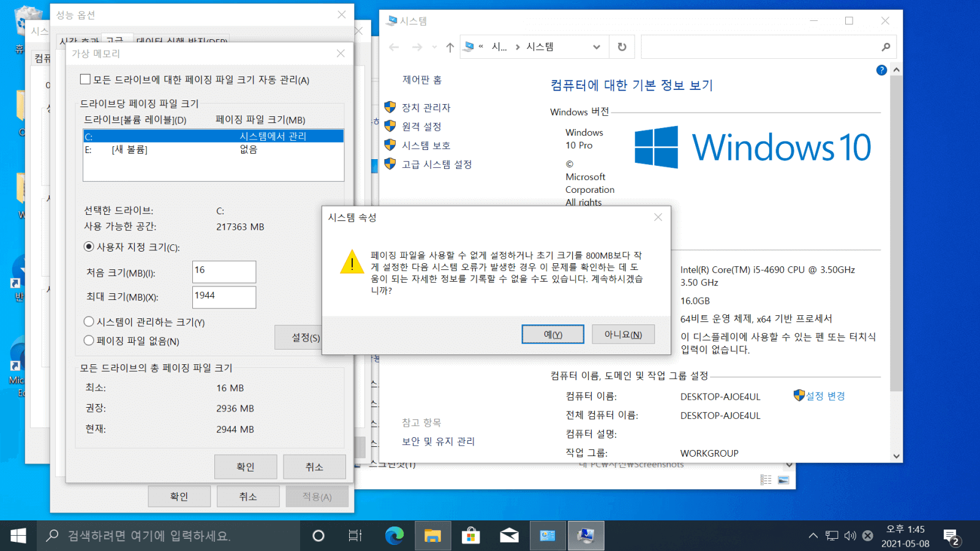Click 취소 in the 성능 옵션 dialog
This screenshot has height=551, width=980.
pos(248,497)
